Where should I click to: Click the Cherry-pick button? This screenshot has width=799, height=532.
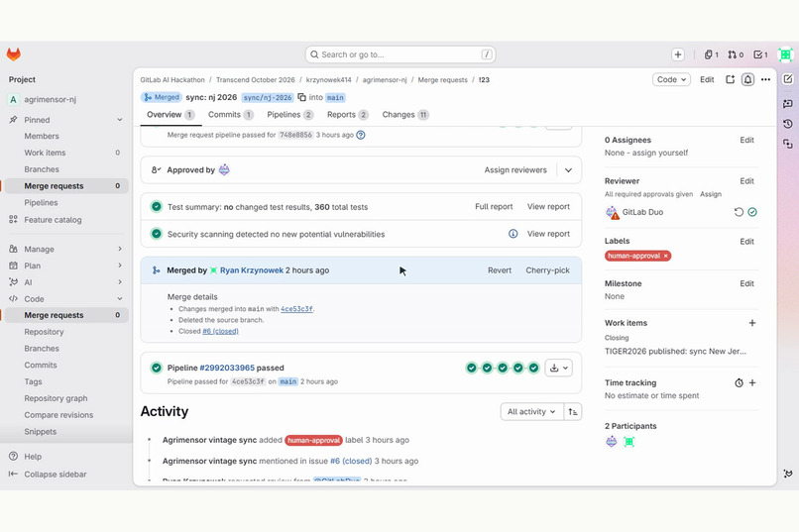coord(548,270)
